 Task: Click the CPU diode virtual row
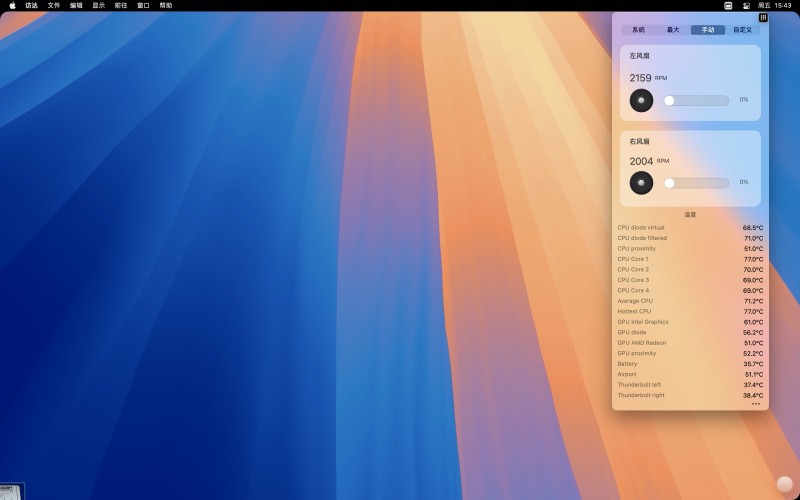[x=690, y=228]
